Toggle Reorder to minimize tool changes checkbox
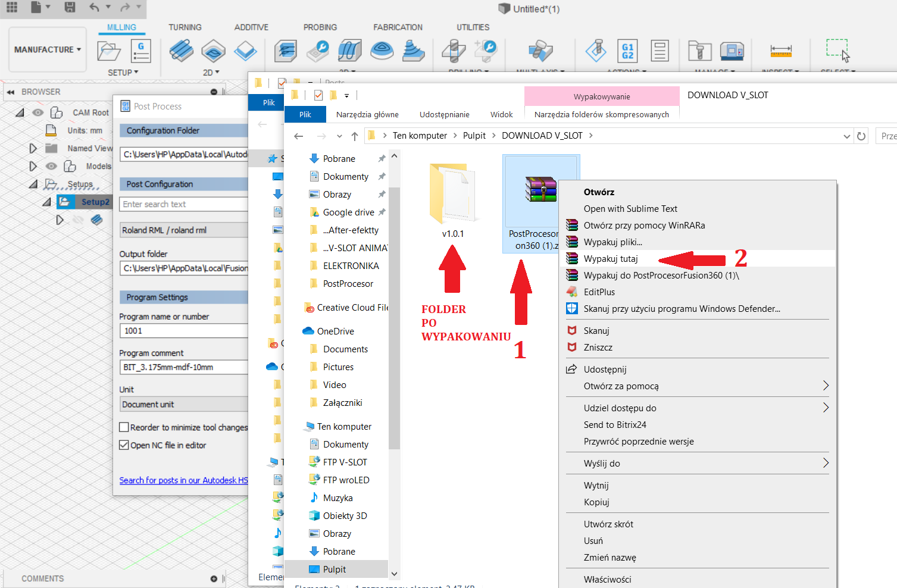897x588 pixels. (124, 427)
